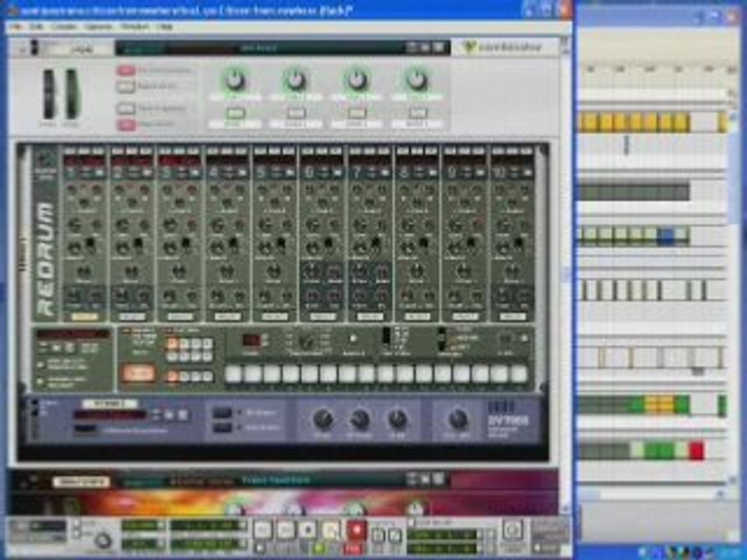Click the transport Stop button
The height and width of the screenshot is (560, 747).
[308, 530]
